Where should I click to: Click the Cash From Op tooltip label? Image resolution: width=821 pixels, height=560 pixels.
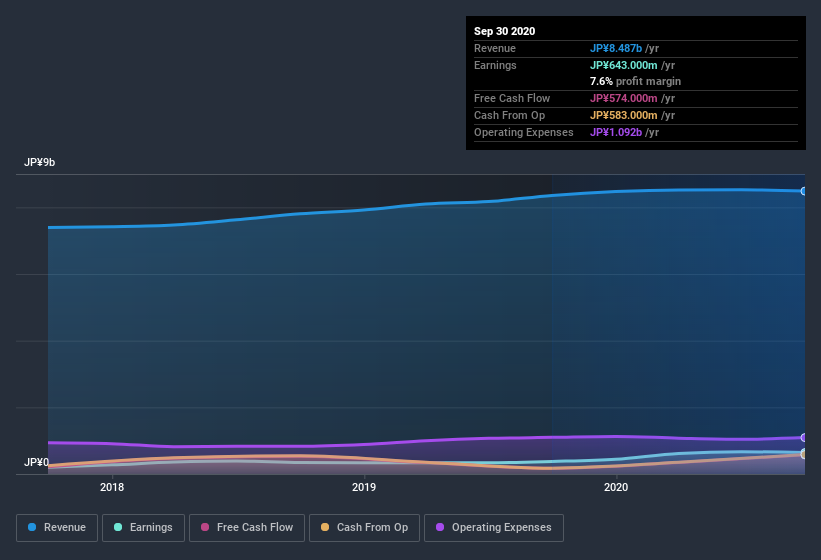pyautogui.click(x=509, y=115)
